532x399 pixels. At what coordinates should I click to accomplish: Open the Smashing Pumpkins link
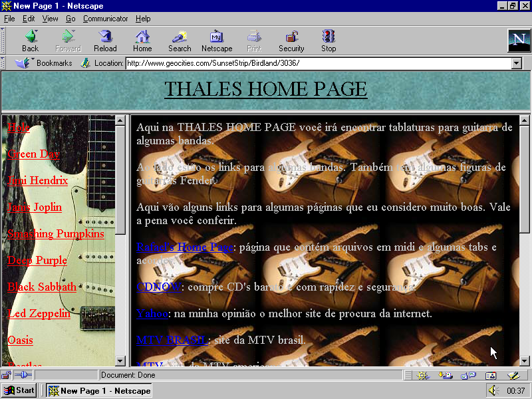56,233
